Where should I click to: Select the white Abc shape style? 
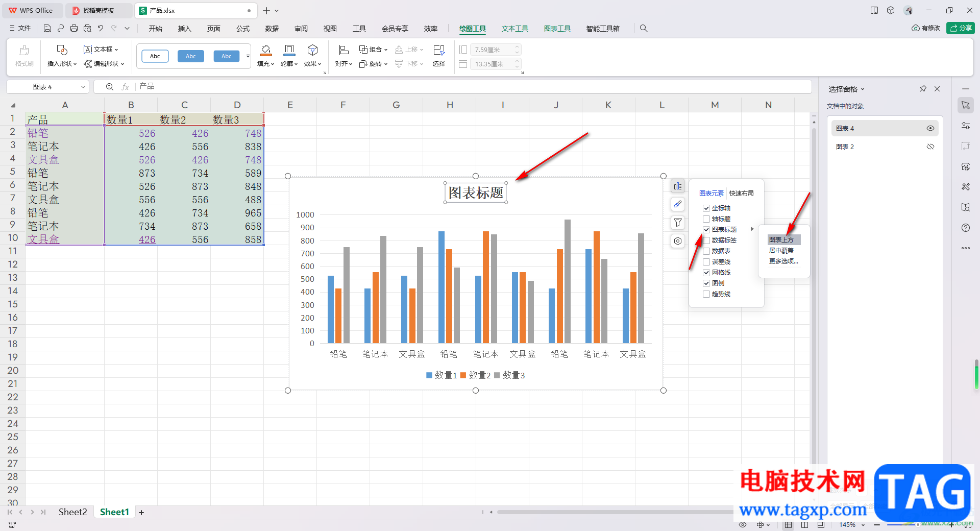coord(155,56)
